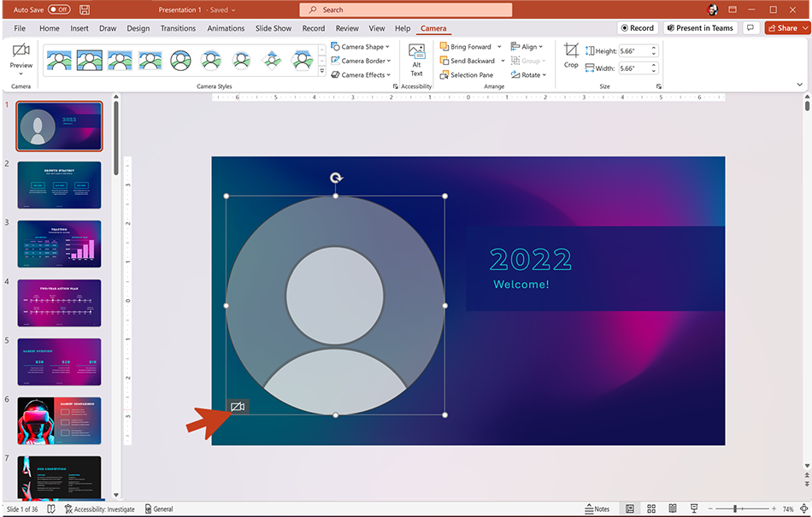Click the Alt Text icon
The width and height of the screenshot is (812, 517).
pyautogui.click(x=416, y=53)
